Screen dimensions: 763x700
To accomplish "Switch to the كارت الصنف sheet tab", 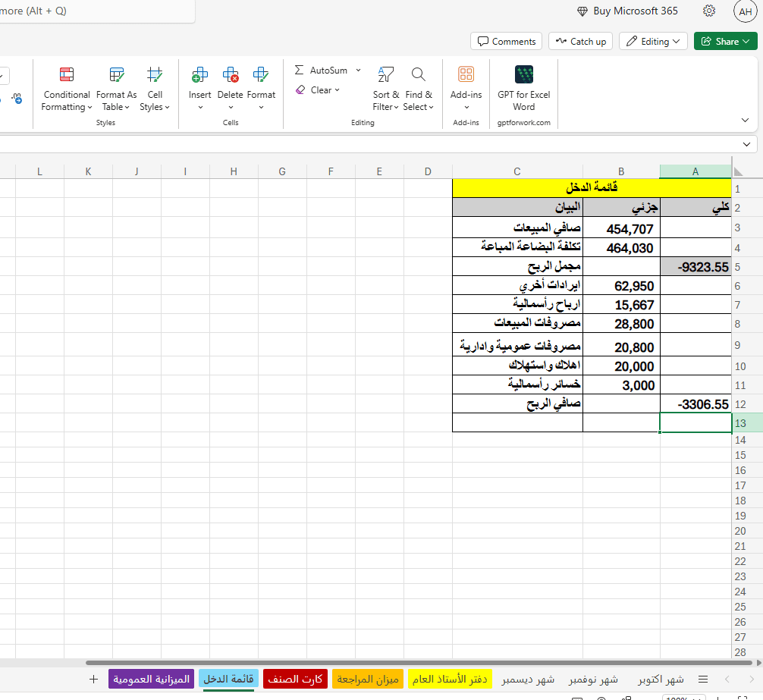I will tap(296, 679).
